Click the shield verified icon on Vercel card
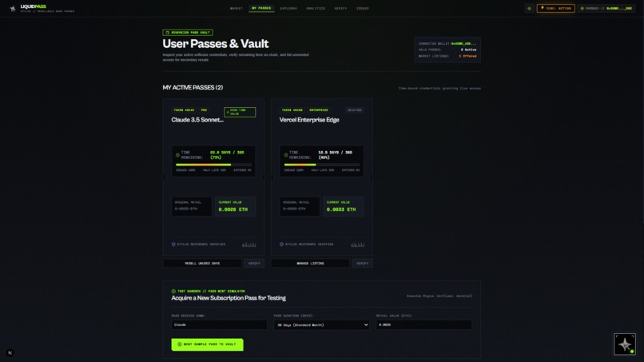This screenshot has width=644, height=362. point(281,244)
